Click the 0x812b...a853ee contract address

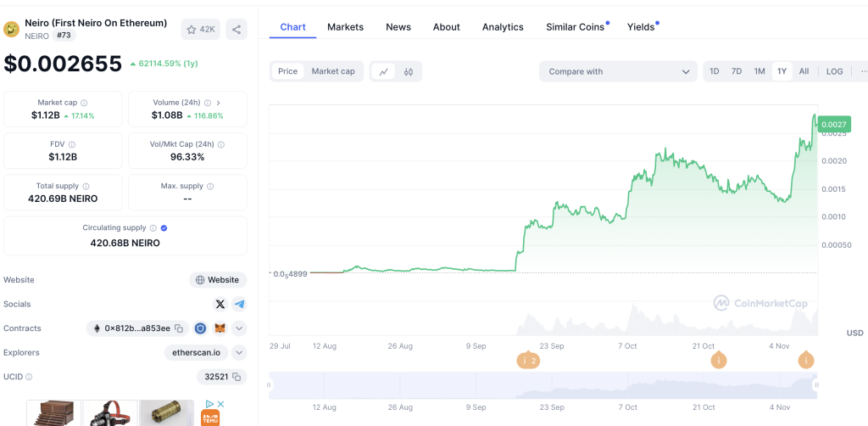[x=137, y=328]
